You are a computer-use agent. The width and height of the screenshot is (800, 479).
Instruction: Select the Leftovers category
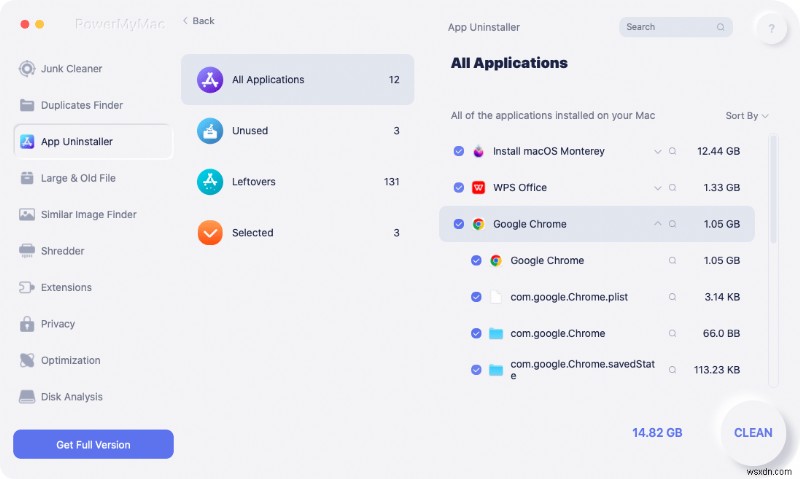(x=297, y=182)
